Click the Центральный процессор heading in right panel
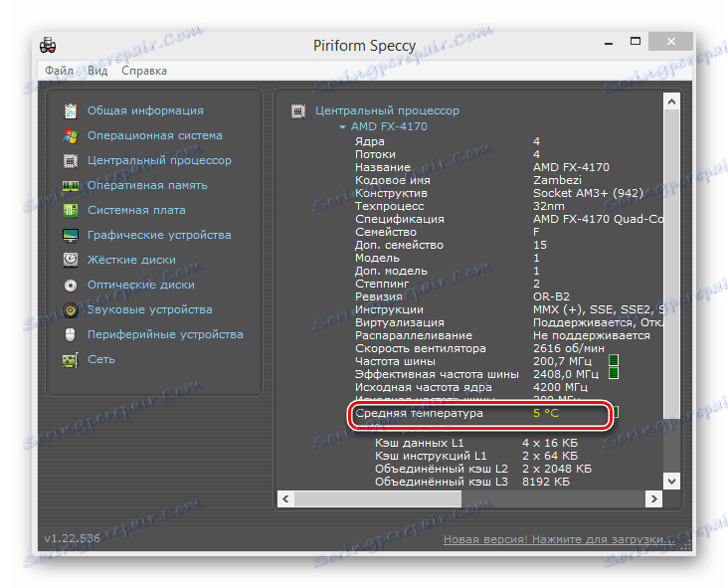The image size is (728, 588). (x=387, y=111)
